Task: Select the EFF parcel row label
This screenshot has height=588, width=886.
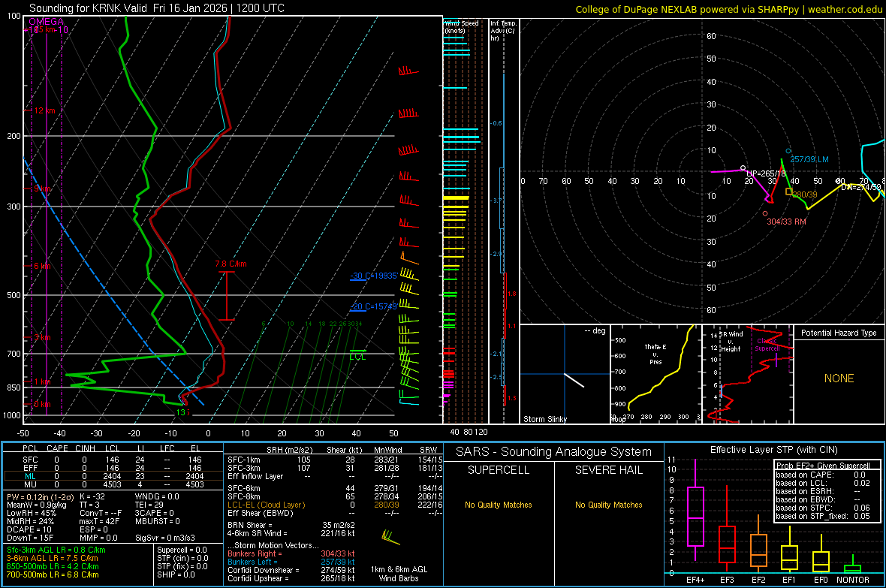Action: (x=30, y=468)
